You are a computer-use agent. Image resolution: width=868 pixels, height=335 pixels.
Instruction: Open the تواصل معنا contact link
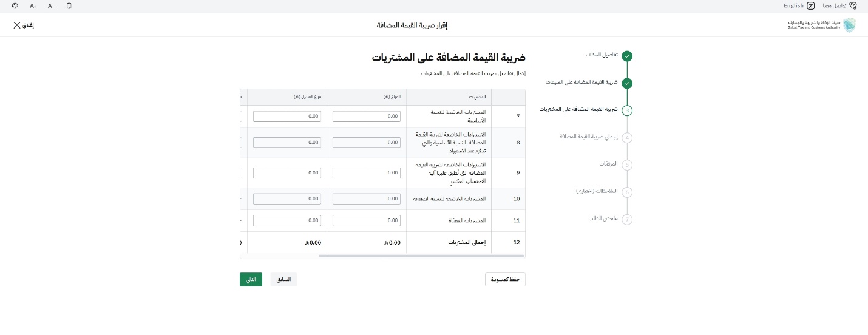pyautogui.click(x=835, y=5)
